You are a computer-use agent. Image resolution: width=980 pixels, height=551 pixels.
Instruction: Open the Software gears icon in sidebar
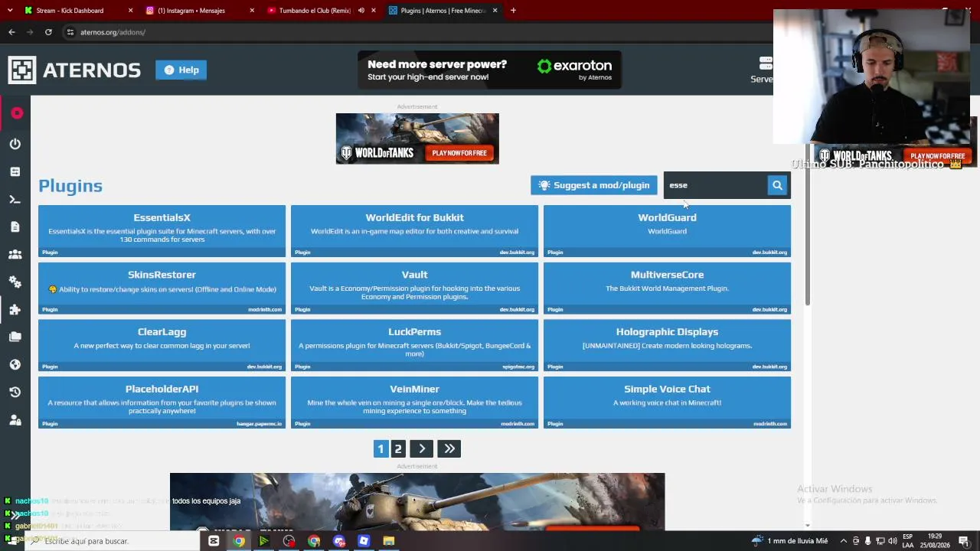pos(15,282)
